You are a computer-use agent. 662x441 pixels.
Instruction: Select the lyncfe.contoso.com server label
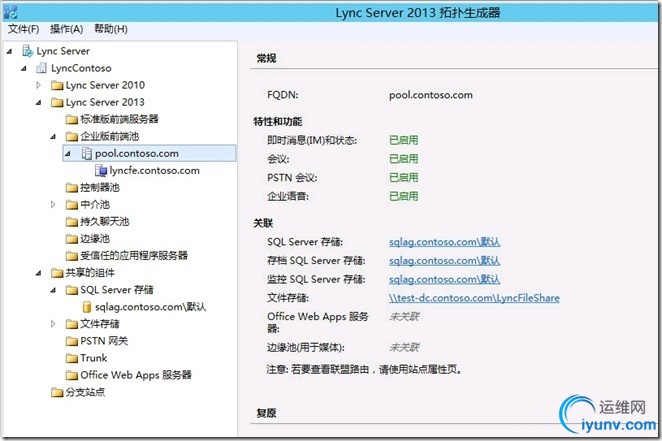tap(154, 170)
